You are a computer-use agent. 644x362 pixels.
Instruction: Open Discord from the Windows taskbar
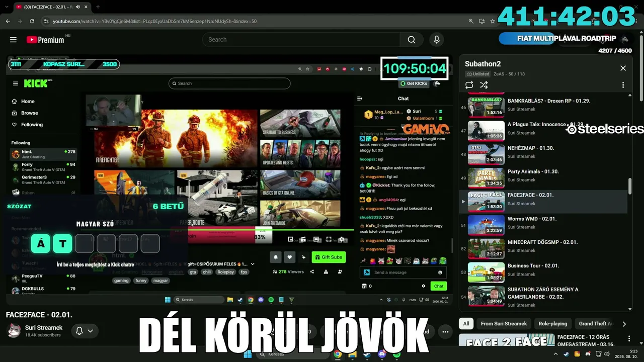(382, 354)
